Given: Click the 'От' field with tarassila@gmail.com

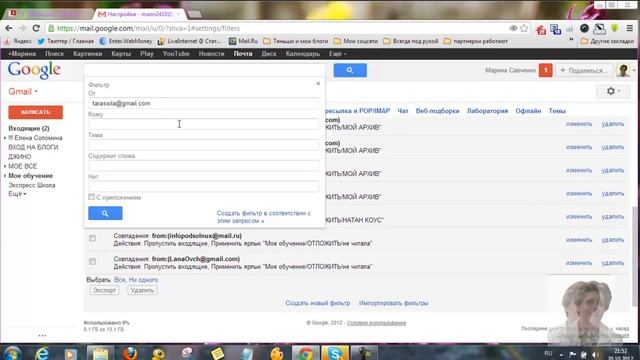Looking at the screenshot, I should (x=203, y=103).
